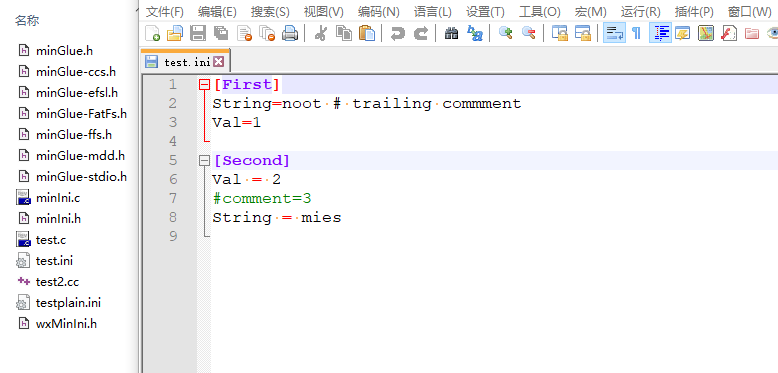Open the 语言(L) menu
The width and height of the screenshot is (778, 373).
pos(433,11)
